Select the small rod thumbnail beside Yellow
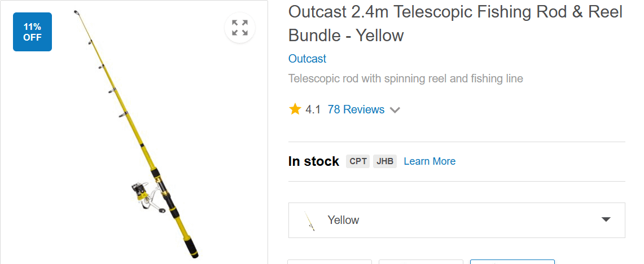The width and height of the screenshot is (644, 264). click(x=309, y=220)
